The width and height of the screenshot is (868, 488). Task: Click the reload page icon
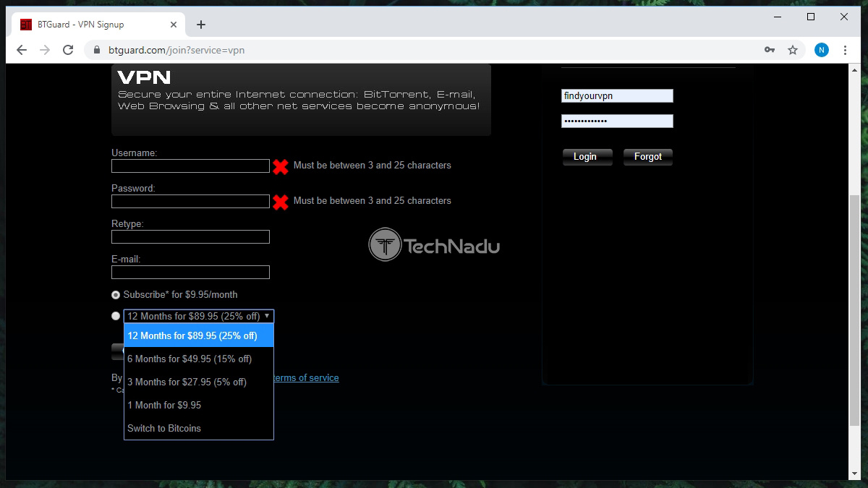68,50
